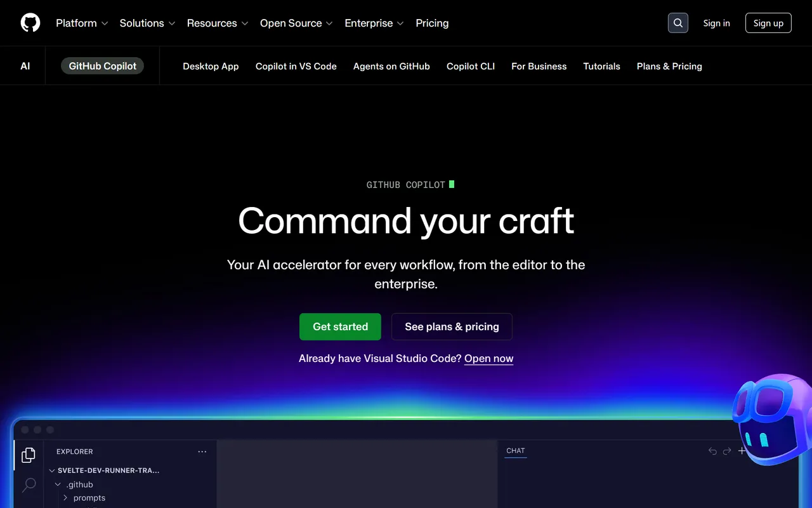
Task: Expand the Platform menu
Action: [82, 23]
